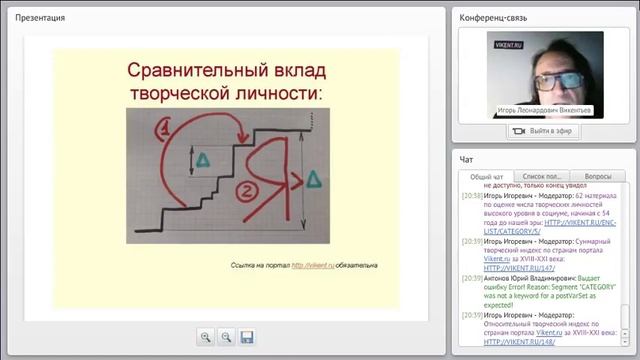The image size is (640, 360).
Task: Open the HTTP://VIKENT.RU/148/ link in chat
Action: pyautogui.click(x=519, y=342)
